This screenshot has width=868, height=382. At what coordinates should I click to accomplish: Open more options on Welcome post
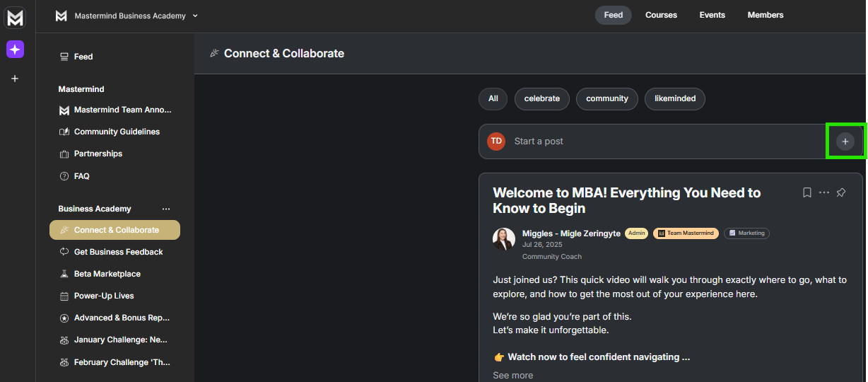[824, 192]
